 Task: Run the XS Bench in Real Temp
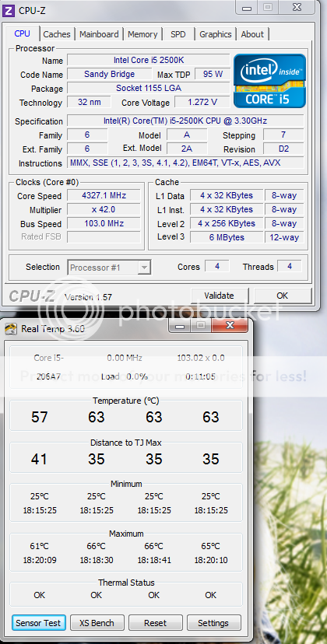click(x=97, y=623)
